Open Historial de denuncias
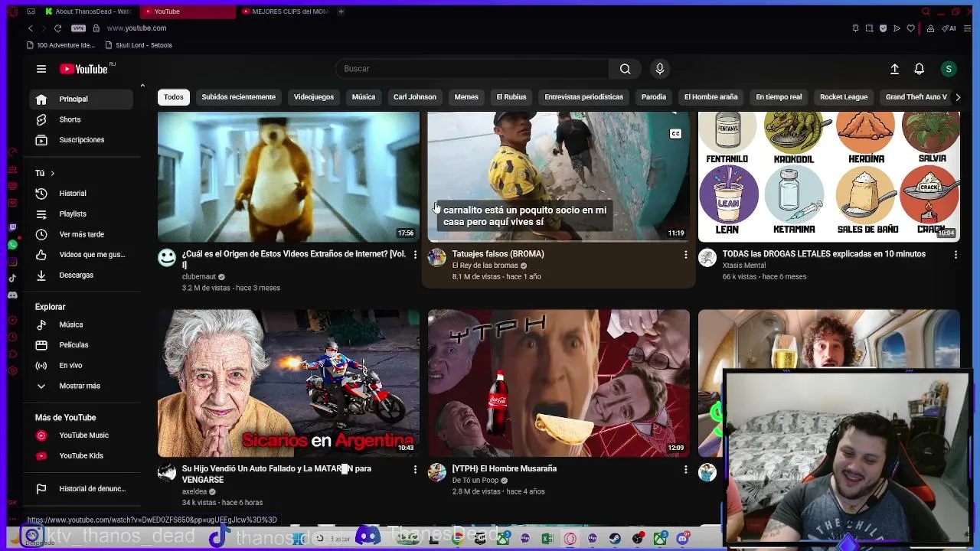 [81, 489]
